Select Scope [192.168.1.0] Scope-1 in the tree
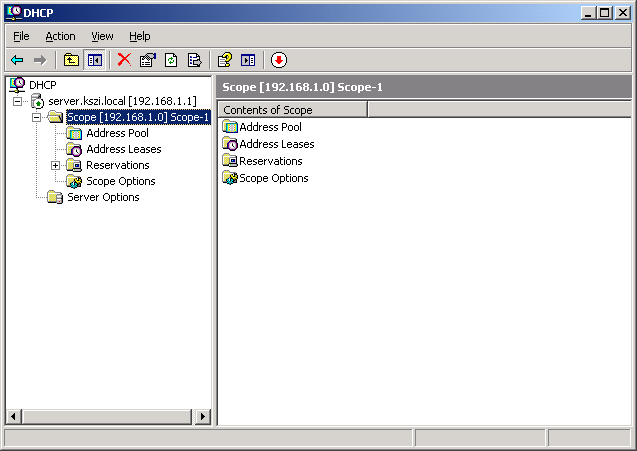Viewport: 637px width, 451px height. (138, 117)
